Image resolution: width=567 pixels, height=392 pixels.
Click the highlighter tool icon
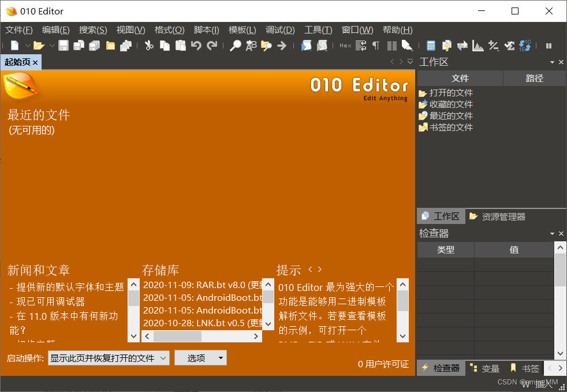[408, 46]
